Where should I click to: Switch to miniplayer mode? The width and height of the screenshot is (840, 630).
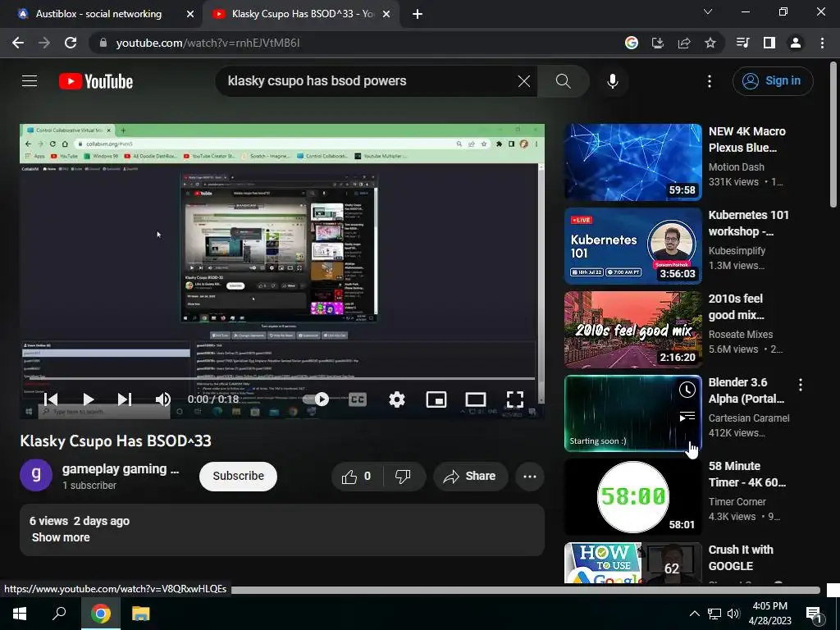[x=436, y=399]
